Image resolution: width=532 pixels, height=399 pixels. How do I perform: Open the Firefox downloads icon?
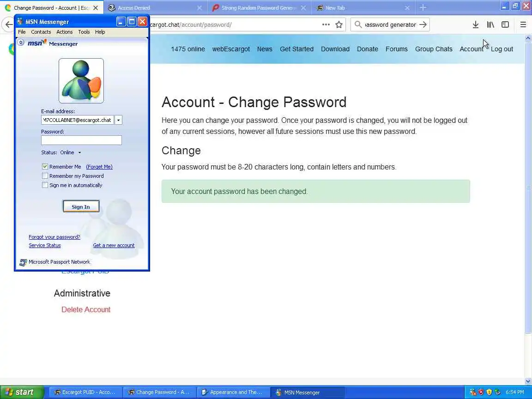[475, 24]
